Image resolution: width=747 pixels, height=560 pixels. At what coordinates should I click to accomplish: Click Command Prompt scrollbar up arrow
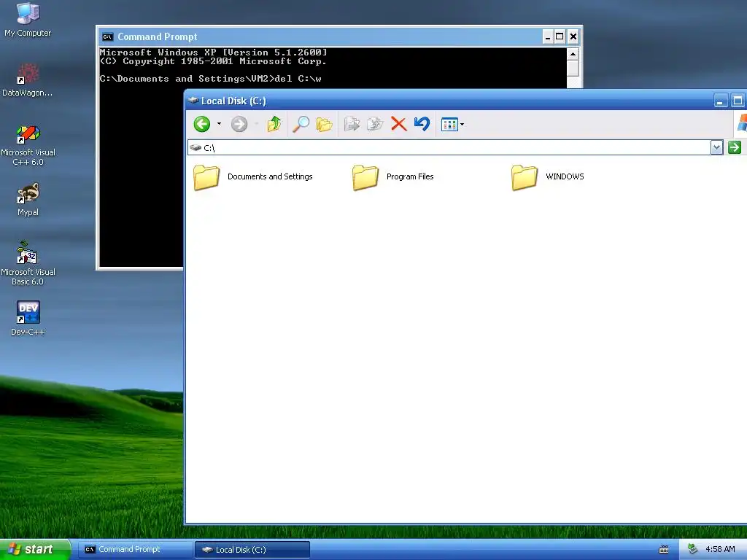pos(573,54)
